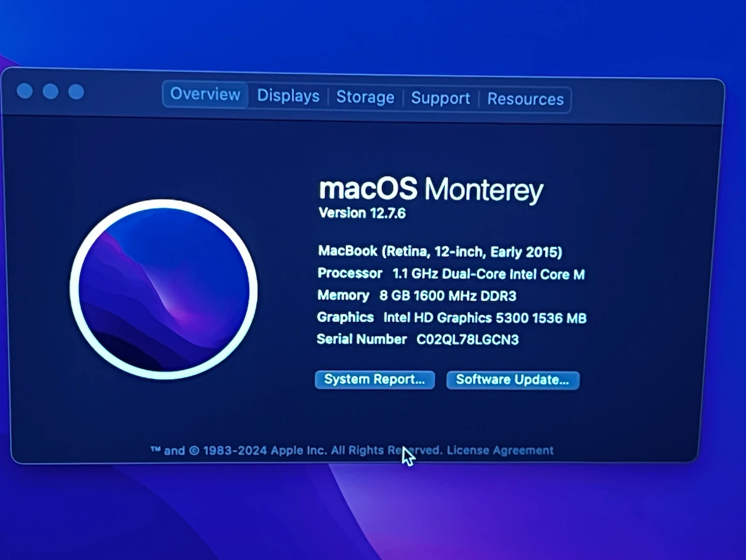746x560 pixels.
Task: Switch to the Overview tab
Action: pyautogui.click(x=205, y=94)
